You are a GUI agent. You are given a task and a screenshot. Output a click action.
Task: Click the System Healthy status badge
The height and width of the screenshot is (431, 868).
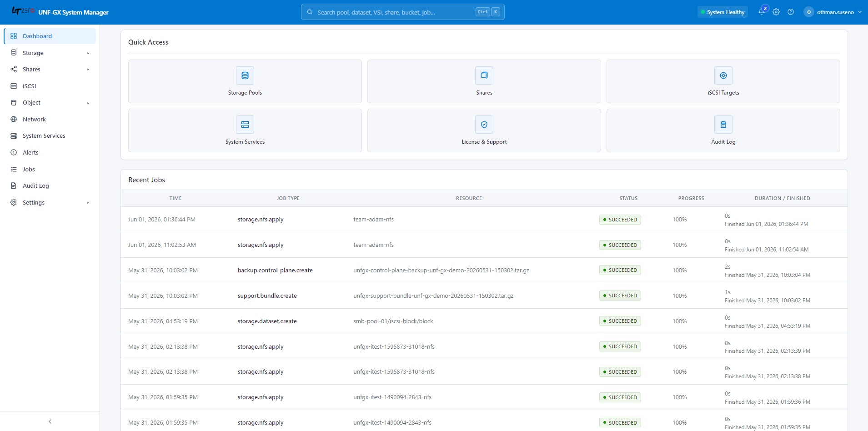tap(723, 12)
